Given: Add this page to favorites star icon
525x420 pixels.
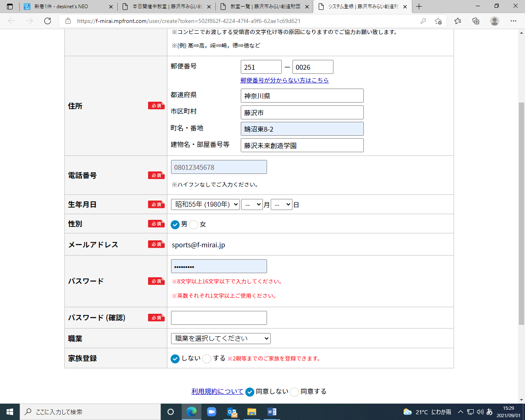Looking at the screenshot, I should pos(438,21).
